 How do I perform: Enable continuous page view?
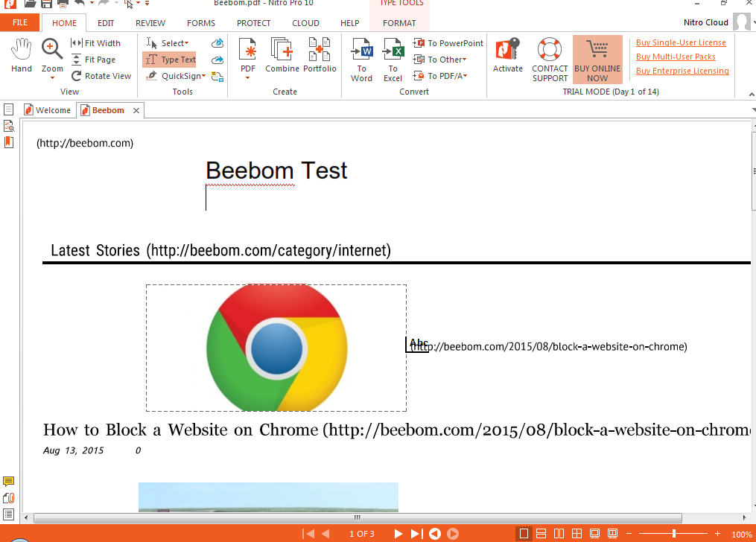click(541, 534)
